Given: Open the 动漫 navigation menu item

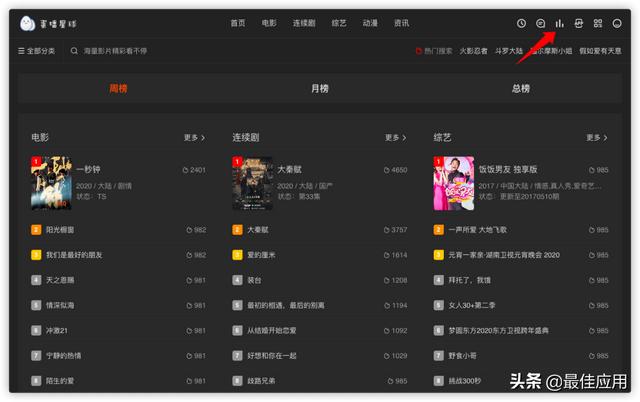Looking at the screenshot, I should coord(370,23).
